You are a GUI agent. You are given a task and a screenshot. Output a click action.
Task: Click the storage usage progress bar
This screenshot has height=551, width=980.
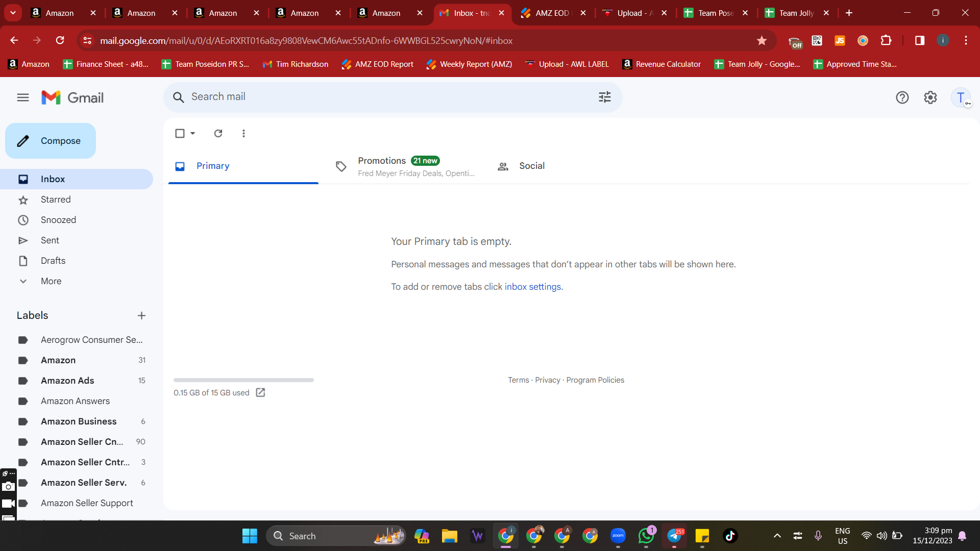(x=243, y=380)
